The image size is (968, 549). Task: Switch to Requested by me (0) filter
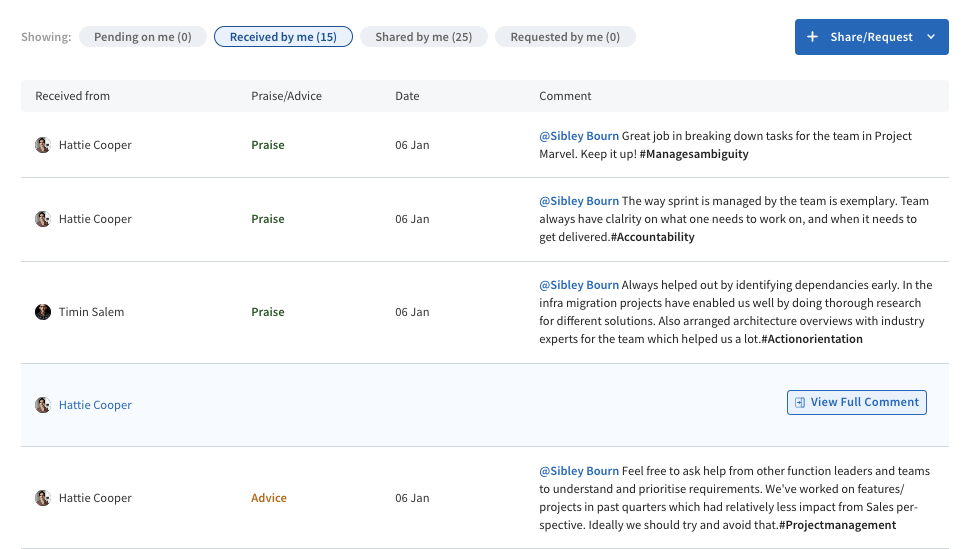[565, 37]
